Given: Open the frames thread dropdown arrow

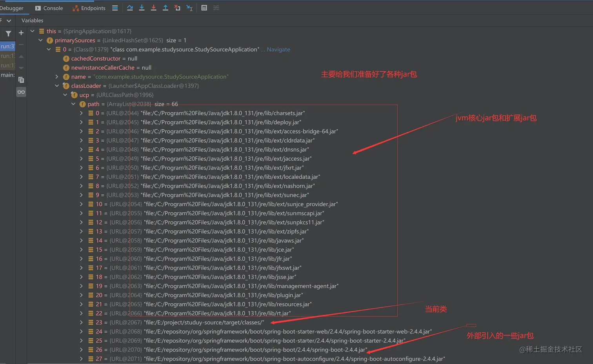Looking at the screenshot, I should tap(9, 20).
